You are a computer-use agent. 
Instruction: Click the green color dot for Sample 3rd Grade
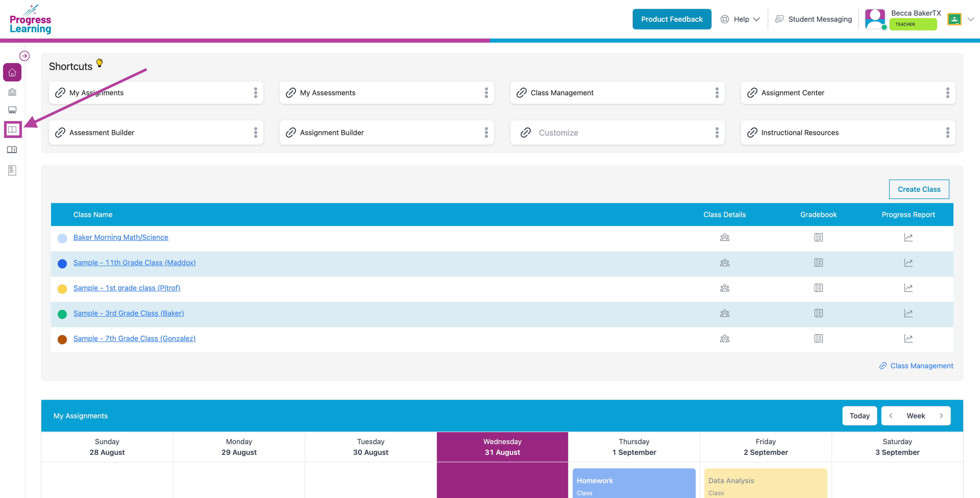62,314
